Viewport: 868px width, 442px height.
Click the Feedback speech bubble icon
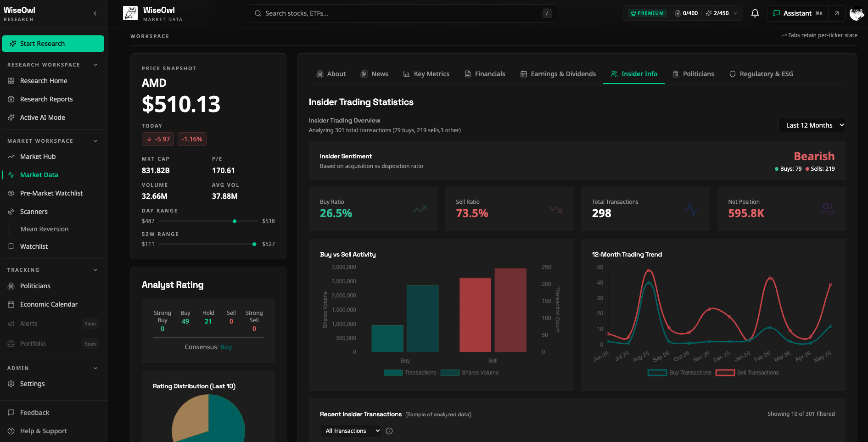pos(11,413)
